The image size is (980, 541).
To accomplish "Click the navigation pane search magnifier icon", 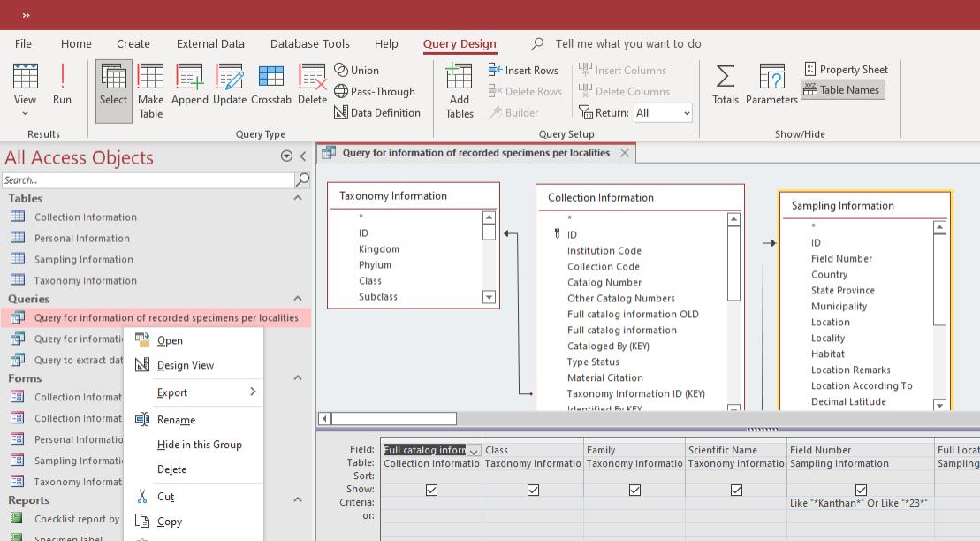I will click(302, 180).
